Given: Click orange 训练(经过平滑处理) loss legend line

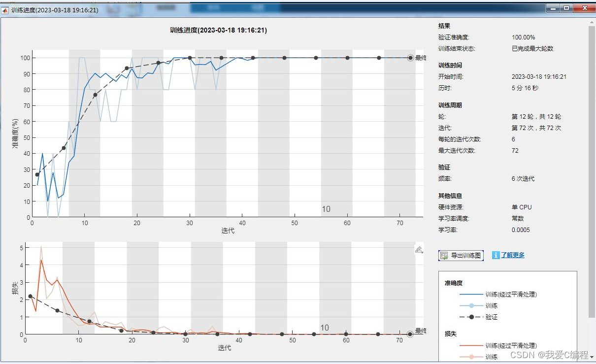Looking at the screenshot, I should (x=471, y=346).
